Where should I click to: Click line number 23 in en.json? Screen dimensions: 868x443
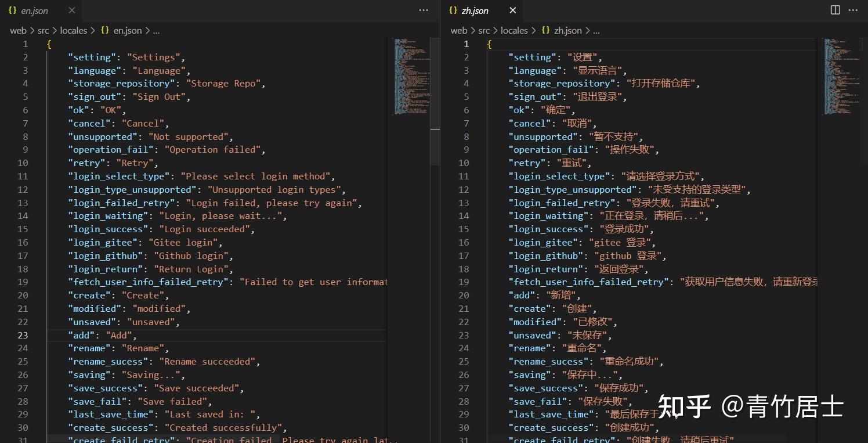[x=23, y=335]
